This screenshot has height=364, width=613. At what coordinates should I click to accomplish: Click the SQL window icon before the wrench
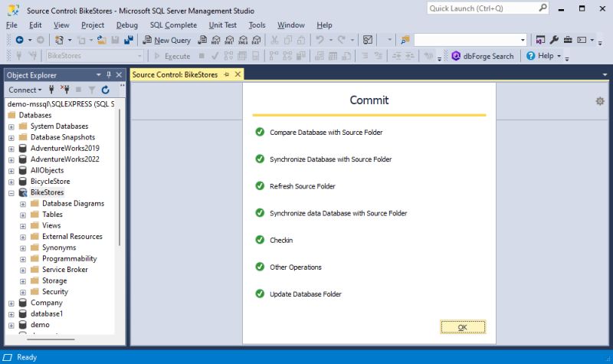[x=540, y=40]
